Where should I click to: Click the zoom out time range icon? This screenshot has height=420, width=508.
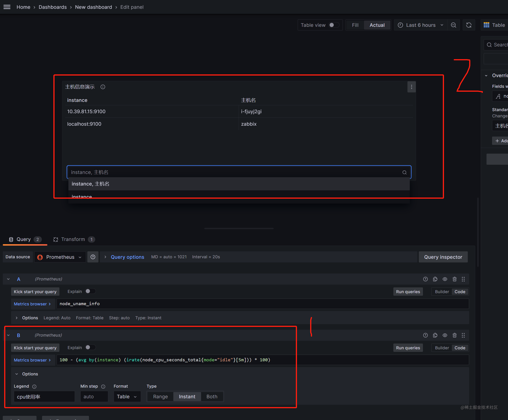[x=453, y=25]
